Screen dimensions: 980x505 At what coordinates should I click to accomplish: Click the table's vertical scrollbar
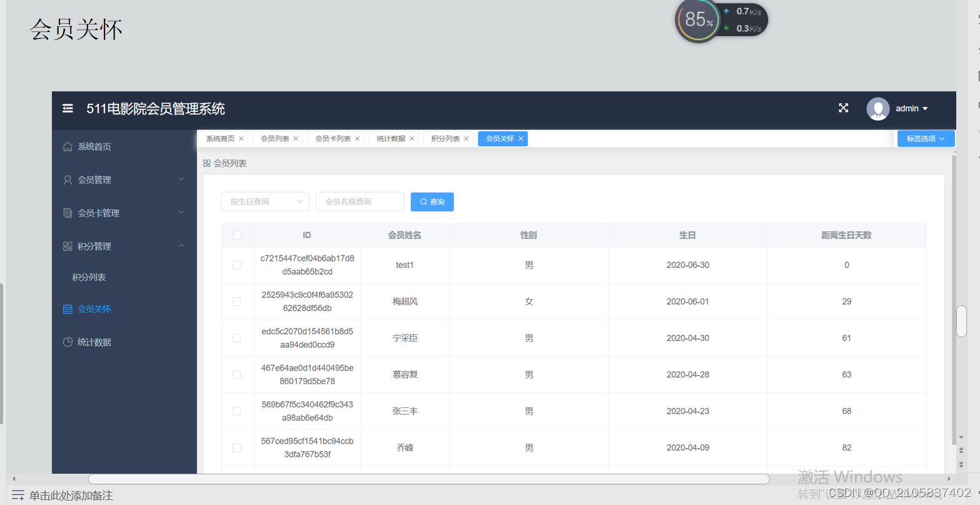(x=954, y=300)
